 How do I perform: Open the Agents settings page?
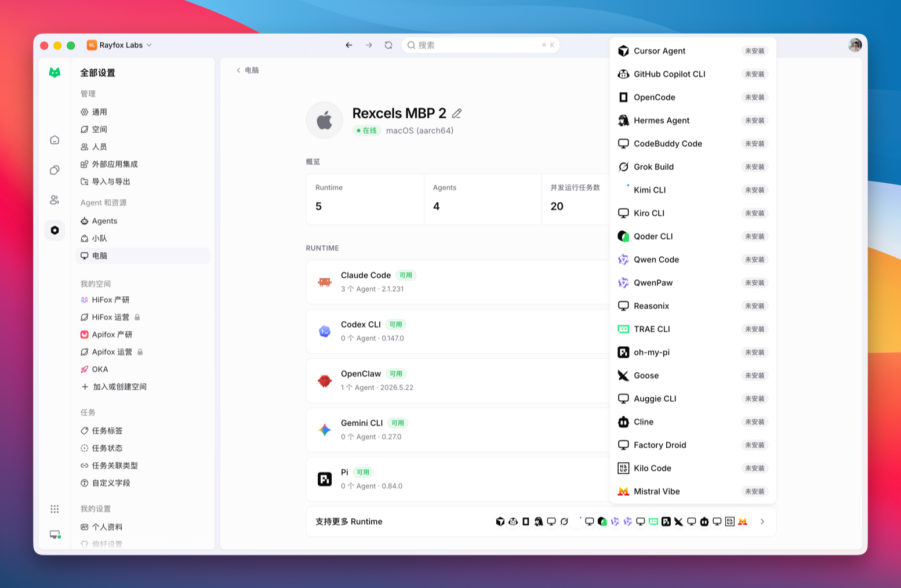tap(143, 221)
